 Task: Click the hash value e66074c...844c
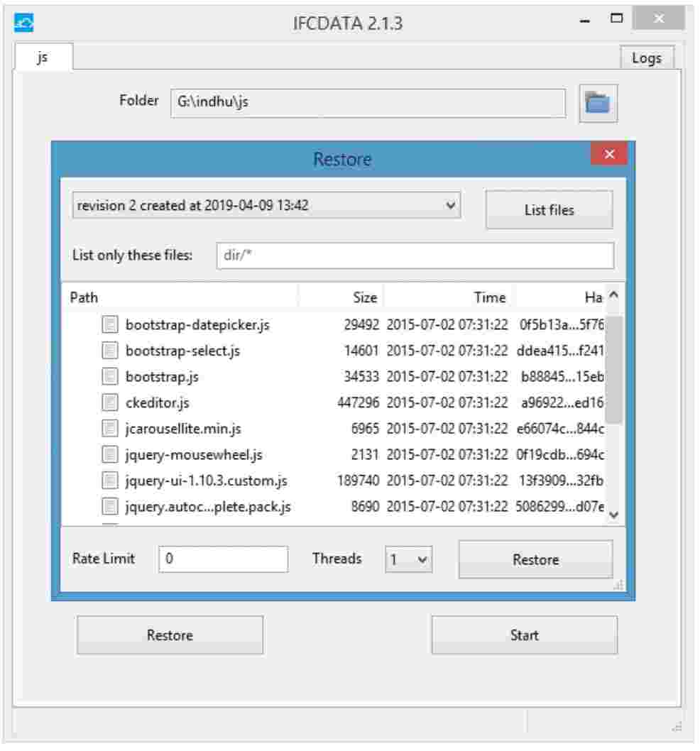(x=559, y=428)
